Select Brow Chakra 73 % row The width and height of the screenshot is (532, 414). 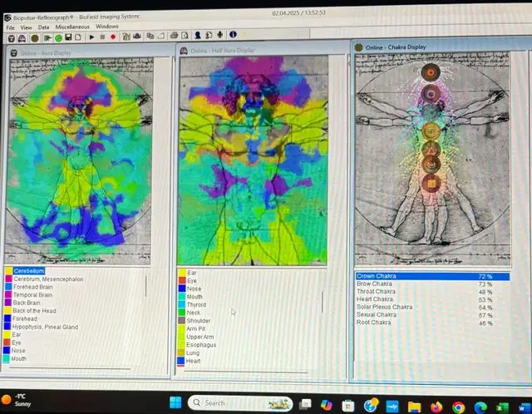click(x=432, y=283)
